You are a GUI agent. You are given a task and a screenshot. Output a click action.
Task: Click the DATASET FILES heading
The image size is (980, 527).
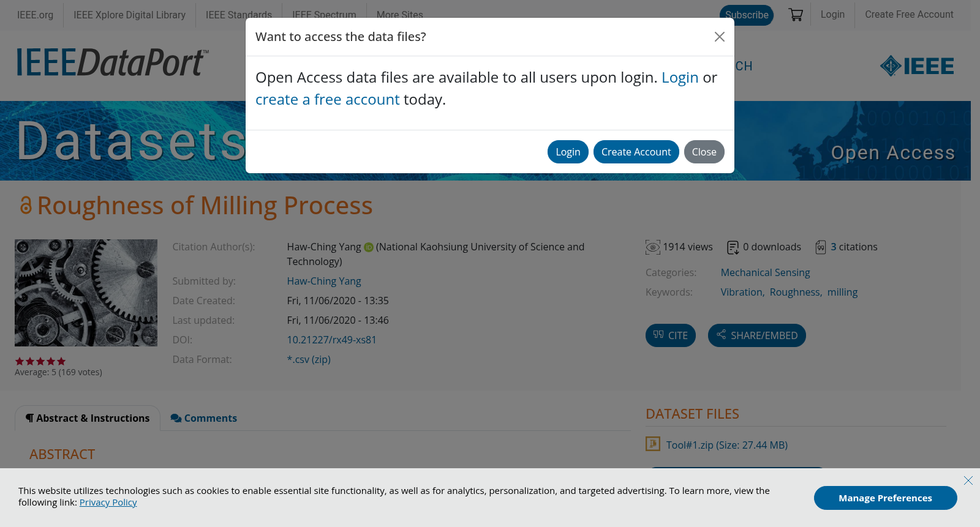(x=692, y=414)
